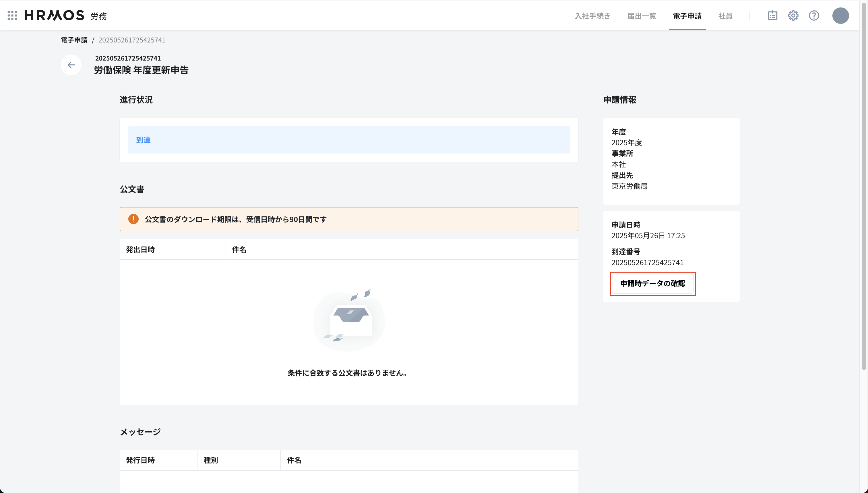Open the settings gear icon

[793, 15]
